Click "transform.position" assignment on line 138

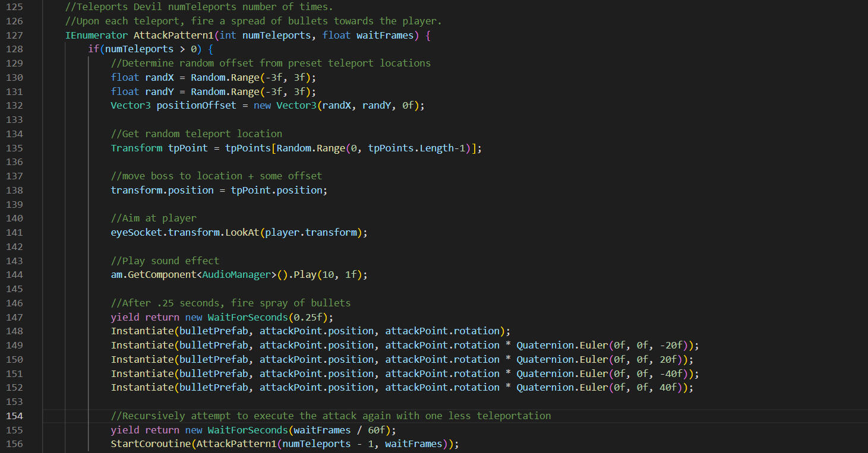(x=162, y=190)
